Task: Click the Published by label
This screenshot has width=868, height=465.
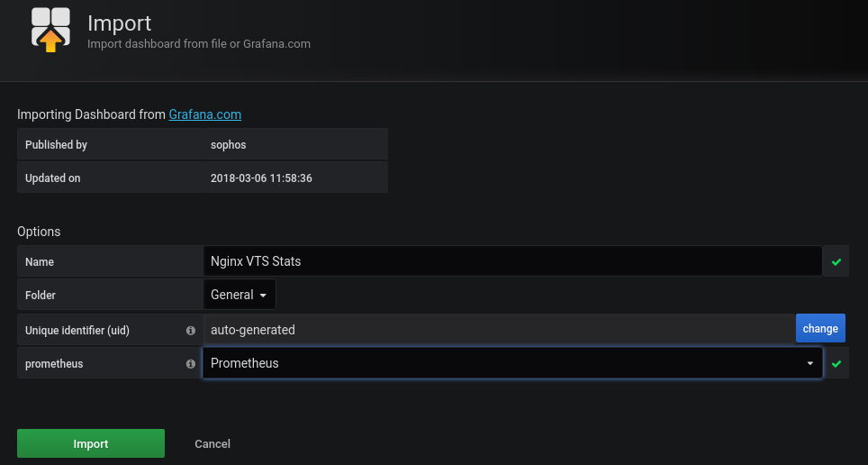Action: click(56, 144)
